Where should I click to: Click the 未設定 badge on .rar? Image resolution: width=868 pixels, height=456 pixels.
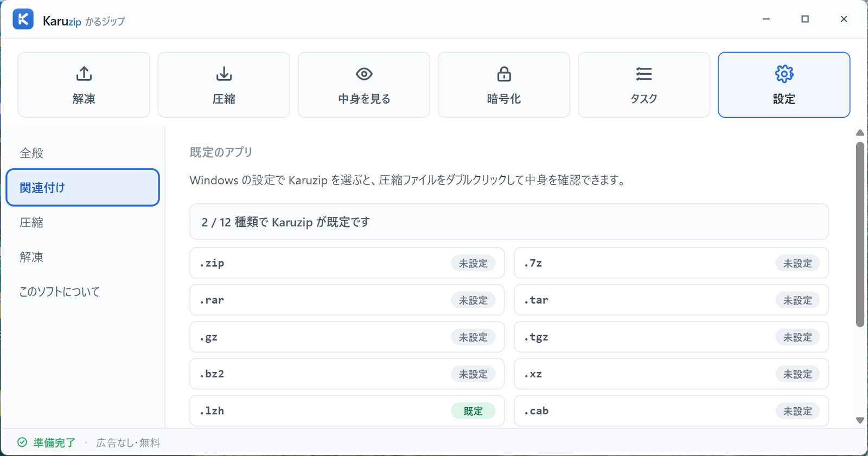tap(473, 300)
